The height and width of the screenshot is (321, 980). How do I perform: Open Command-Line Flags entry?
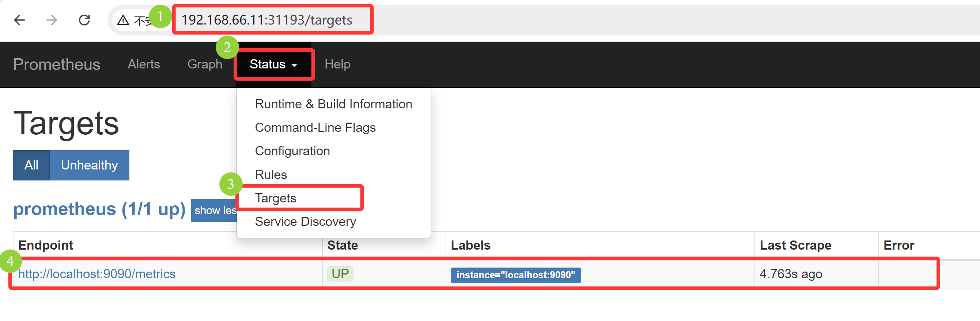(x=315, y=128)
